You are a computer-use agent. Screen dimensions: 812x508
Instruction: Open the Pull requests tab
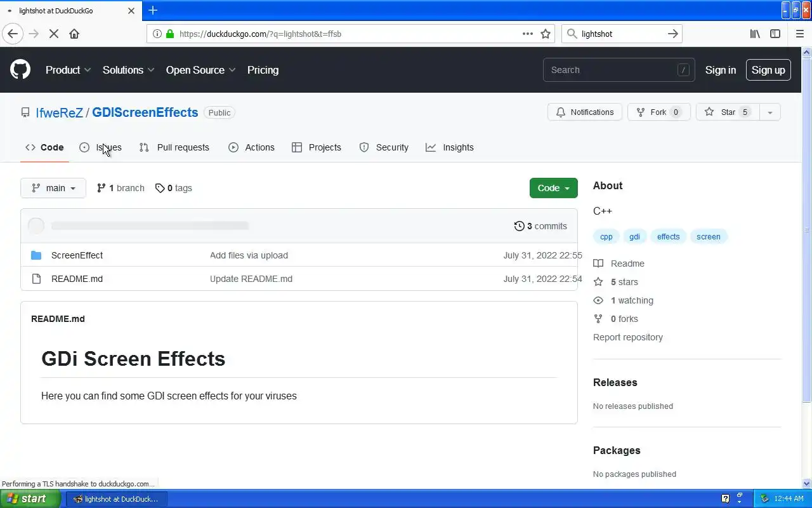(x=174, y=147)
